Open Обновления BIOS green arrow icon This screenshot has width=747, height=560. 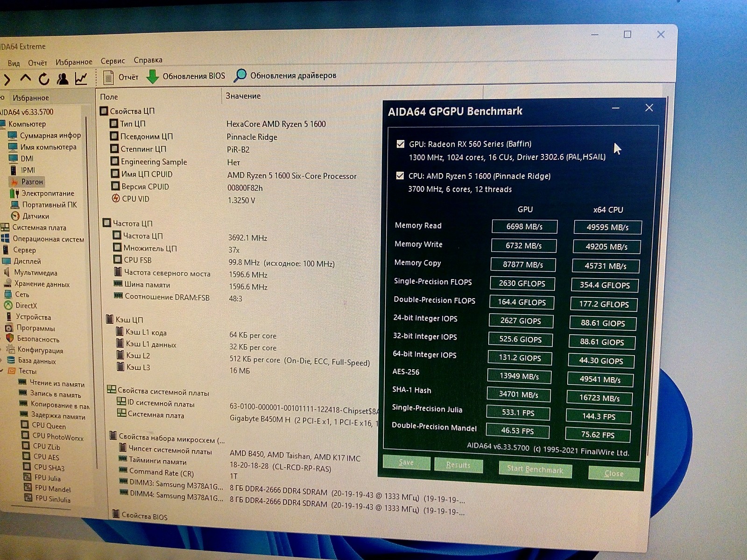pyautogui.click(x=153, y=77)
